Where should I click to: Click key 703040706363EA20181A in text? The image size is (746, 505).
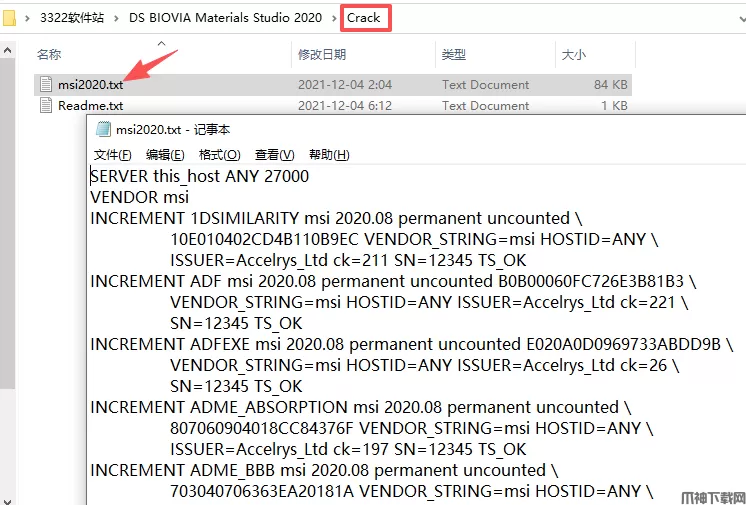[x=262, y=491]
